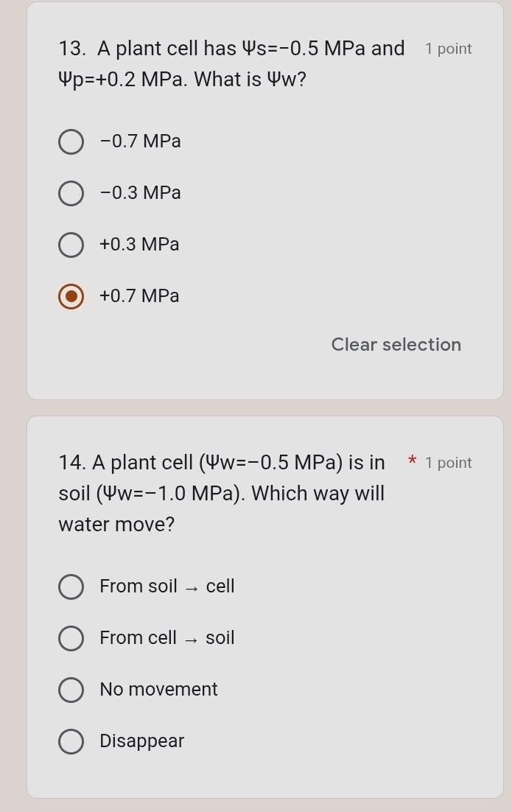Click the radio circle beside 'Disappear'
This screenshot has height=812, width=512.
point(71,741)
